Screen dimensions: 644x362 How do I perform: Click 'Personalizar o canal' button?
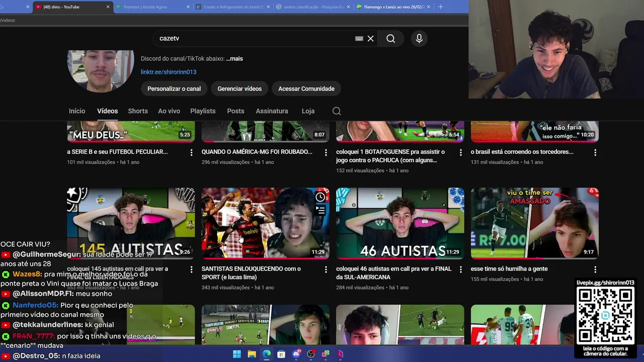pos(174,88)
